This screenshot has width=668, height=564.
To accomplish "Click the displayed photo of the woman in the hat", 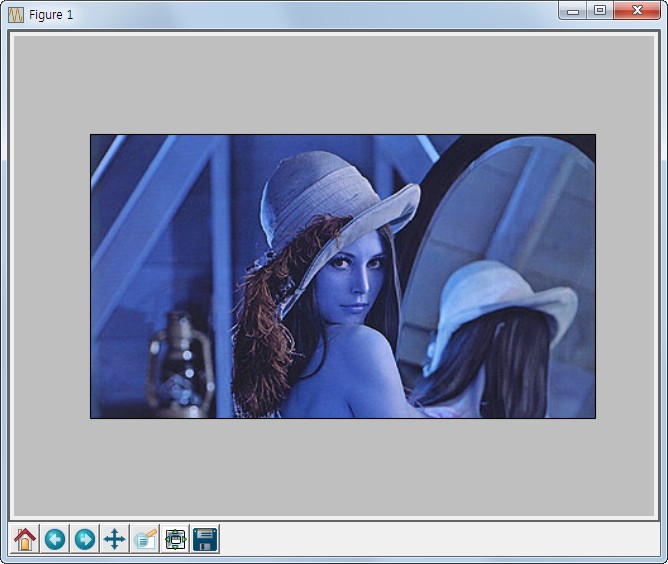I will point(343,276).
